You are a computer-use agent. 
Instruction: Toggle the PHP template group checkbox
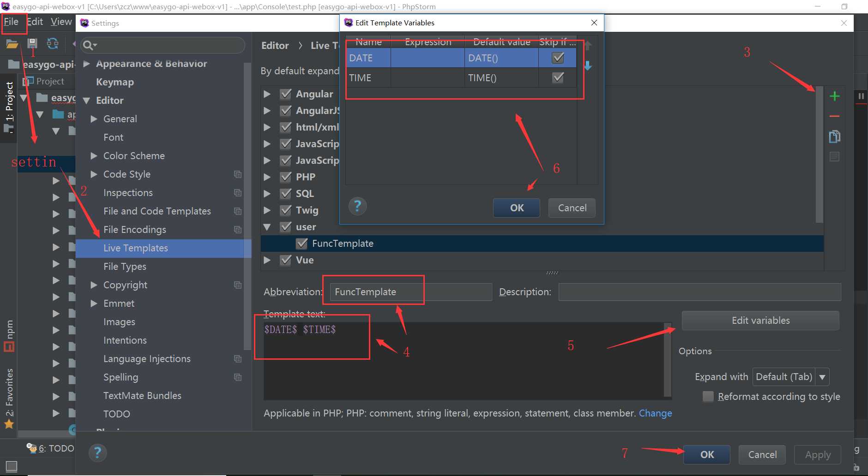click(x=286, y=177)
